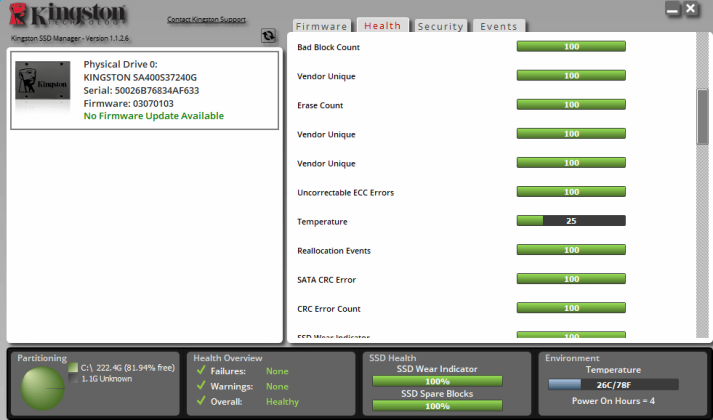The height and width of the screenshot is (420, 713).
Task: Click the Firmware: 03070103 text
Action: coord(128,103)
